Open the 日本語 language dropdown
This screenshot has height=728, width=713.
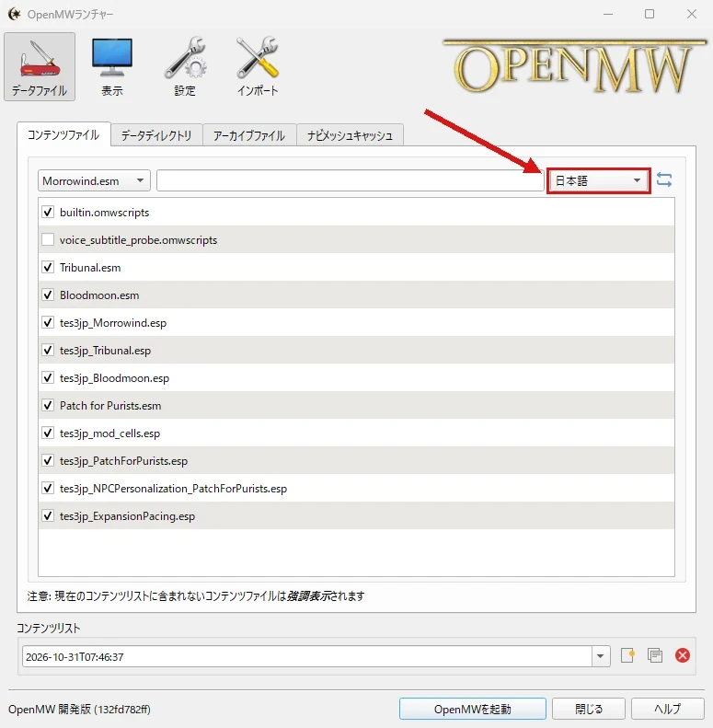(x=598, y=180)
